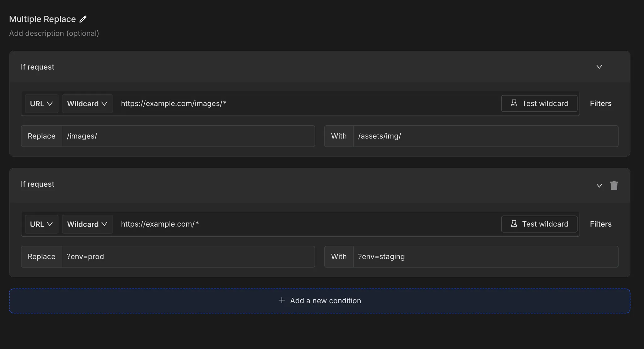The image size is (644, 349).
Task: Open the URL dropdown in the second condition
Action: [x=41, y=224]
